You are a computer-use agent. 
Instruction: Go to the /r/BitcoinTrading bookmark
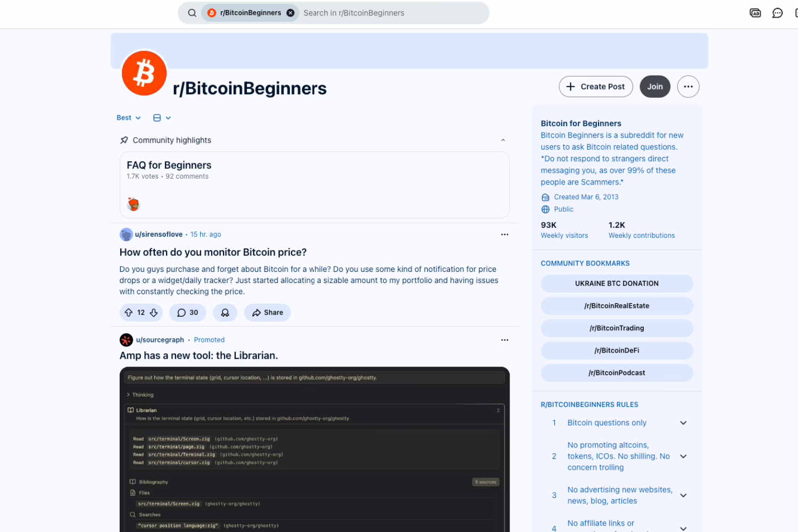click(x=617, y=328)
